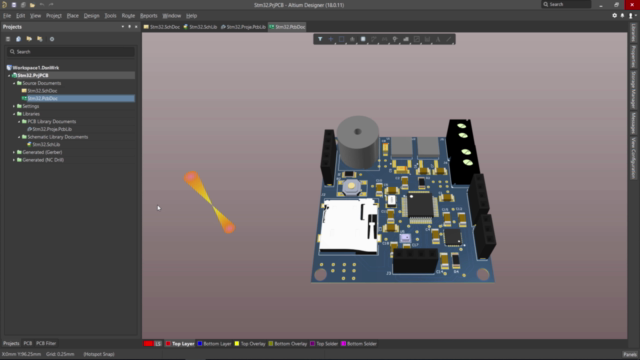640x360 pixels.
Task: Open the Libraries side panel tab
Action: pos(633,33)
